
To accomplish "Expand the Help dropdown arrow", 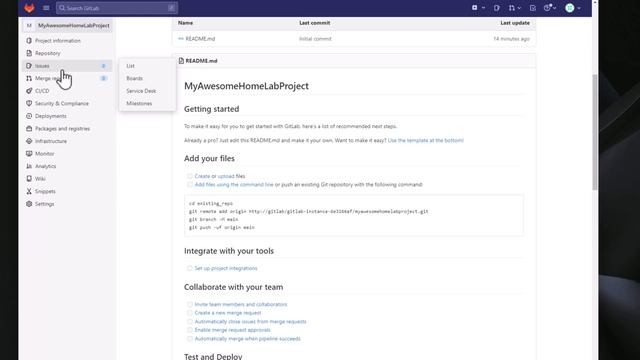I will [x=555, y=8].
